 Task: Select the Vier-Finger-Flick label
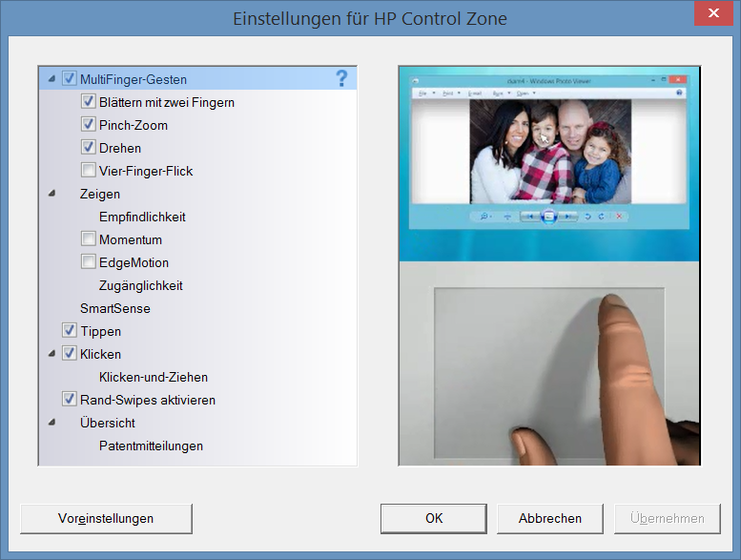pyautogui.click(x=146, y=171)
